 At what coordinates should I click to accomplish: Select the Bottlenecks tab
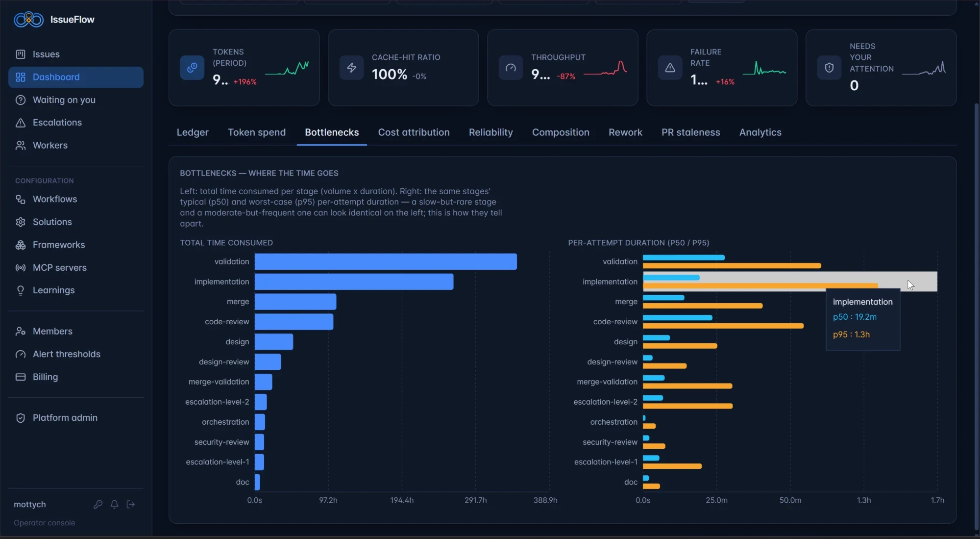332,132
